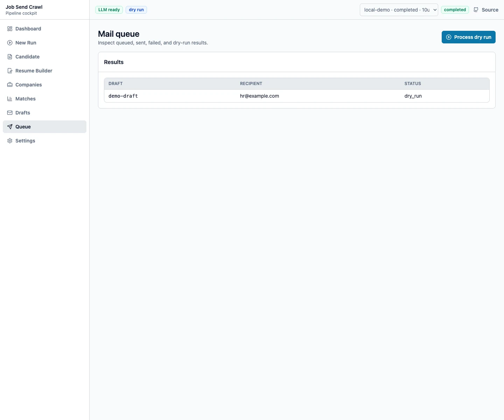Screen dimensions: 504x420
Task: Click the completed status badge
Action: coord(455,10)
